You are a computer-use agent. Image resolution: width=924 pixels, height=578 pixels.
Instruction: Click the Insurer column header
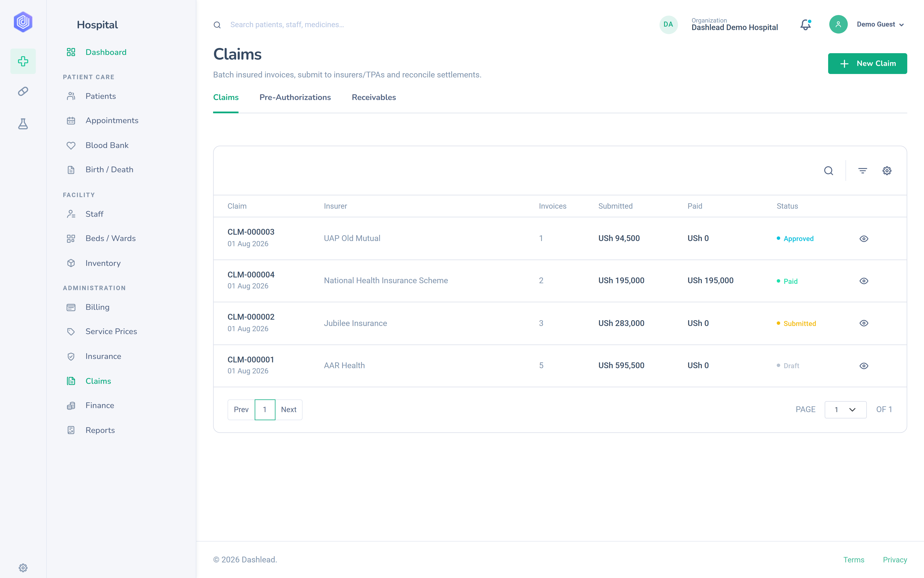click(x=335, y=206)
